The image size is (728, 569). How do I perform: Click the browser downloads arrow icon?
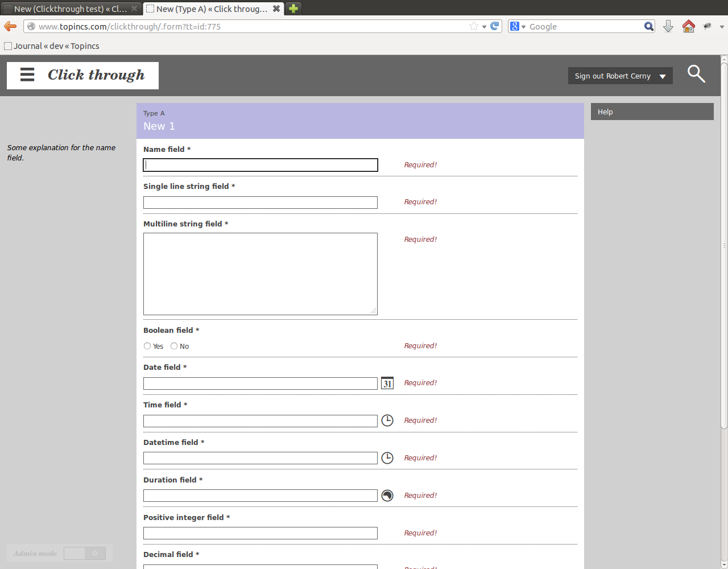(x=668, y=26)
